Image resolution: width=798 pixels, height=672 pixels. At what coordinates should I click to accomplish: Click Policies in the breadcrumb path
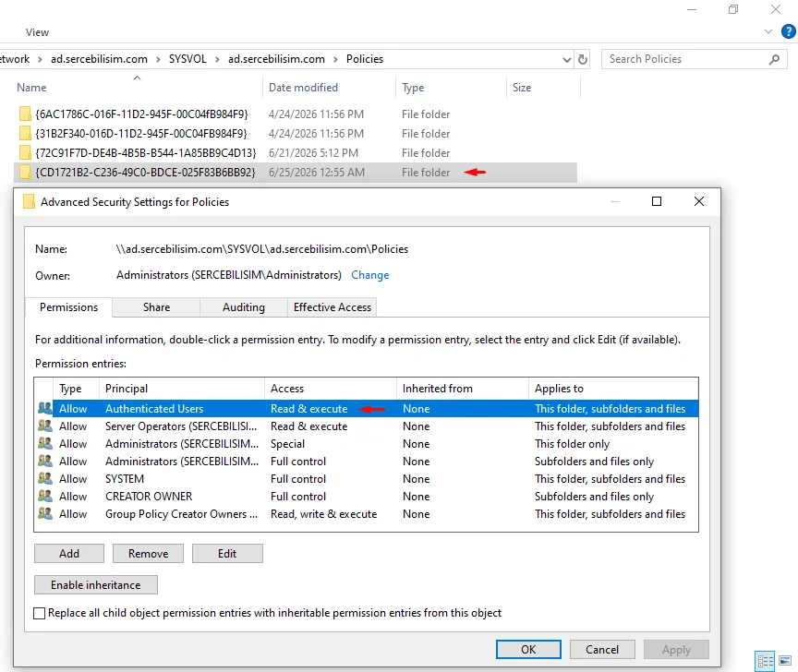[x=365, y=59]
